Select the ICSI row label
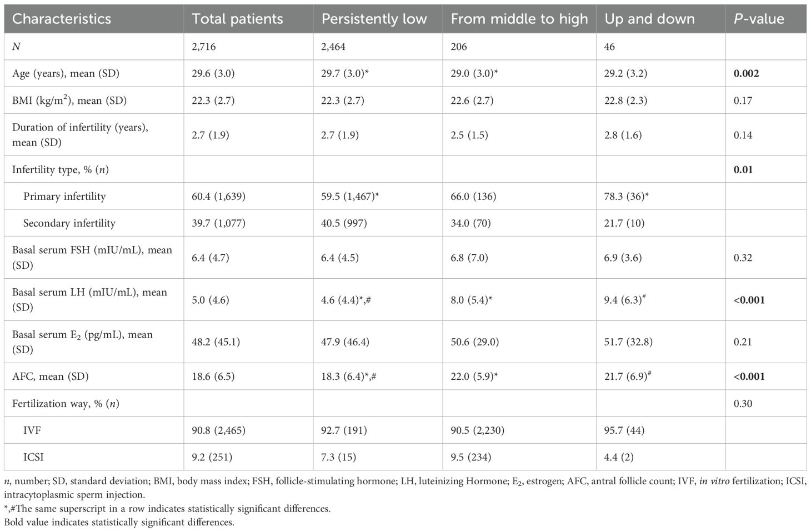Image resolution: width=811 pixels, height=532 pixels. click(33, 458)
